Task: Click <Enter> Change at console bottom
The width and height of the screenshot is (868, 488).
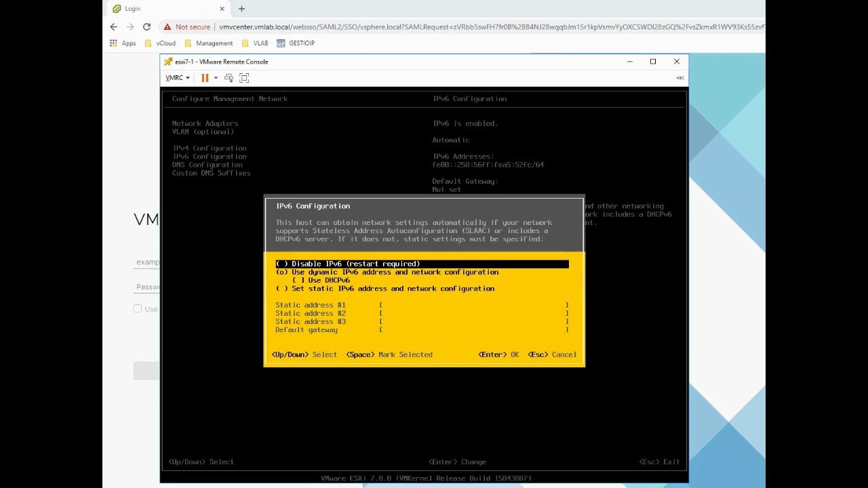Action: click(457, 462)
